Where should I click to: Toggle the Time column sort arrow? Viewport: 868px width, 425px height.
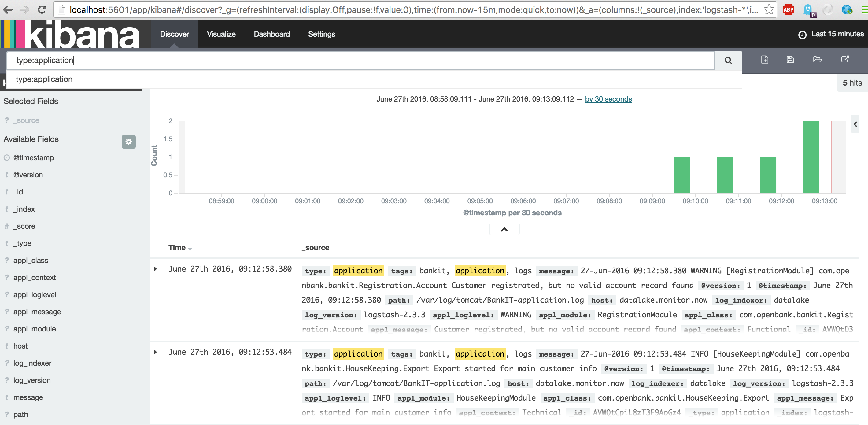tap(190, 249)
